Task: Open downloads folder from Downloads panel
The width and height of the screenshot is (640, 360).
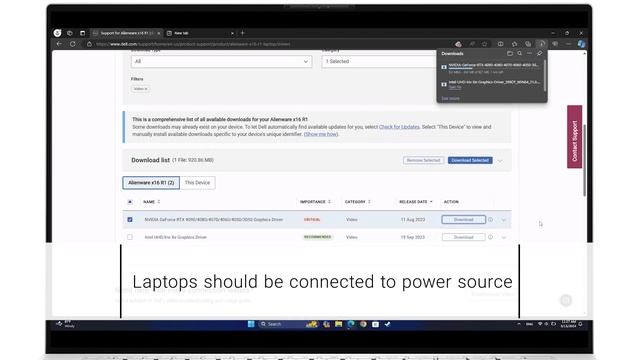Action: (510, 53)
